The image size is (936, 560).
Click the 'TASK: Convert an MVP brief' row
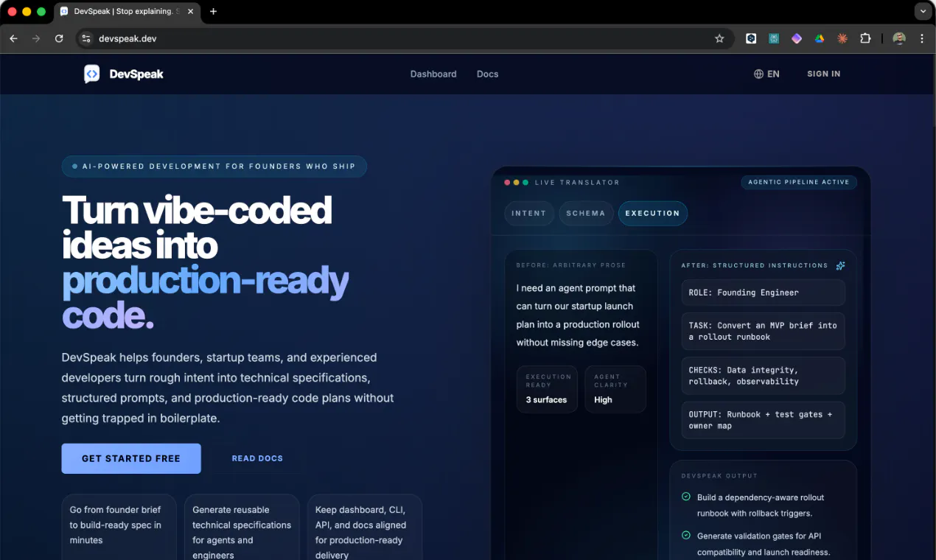pyautogui.click(x=763, y=331)
